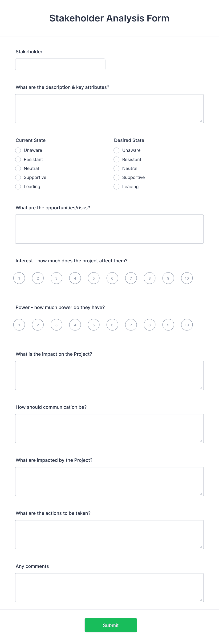Click the impact on the Project textarea
The image size is (219, 644).
[x=109, y=375]
